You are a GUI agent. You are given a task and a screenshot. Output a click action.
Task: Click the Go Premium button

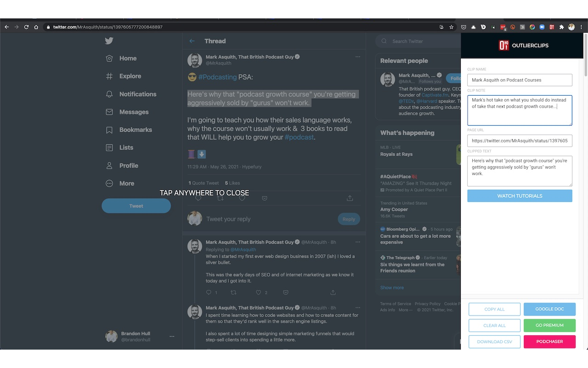549,325
